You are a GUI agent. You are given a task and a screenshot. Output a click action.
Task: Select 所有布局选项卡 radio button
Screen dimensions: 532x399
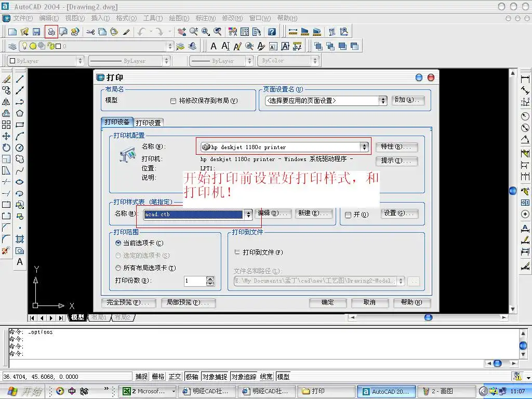[118, 268]
